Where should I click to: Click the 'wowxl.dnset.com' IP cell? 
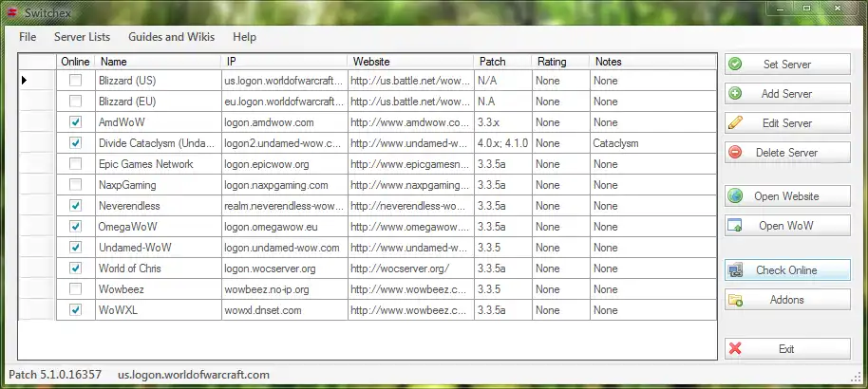[x=285, y=310]
